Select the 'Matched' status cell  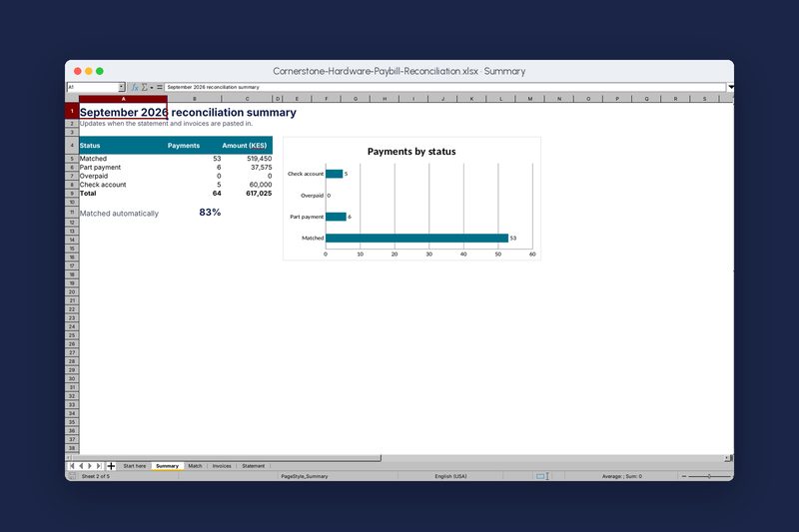coord(123,159)
